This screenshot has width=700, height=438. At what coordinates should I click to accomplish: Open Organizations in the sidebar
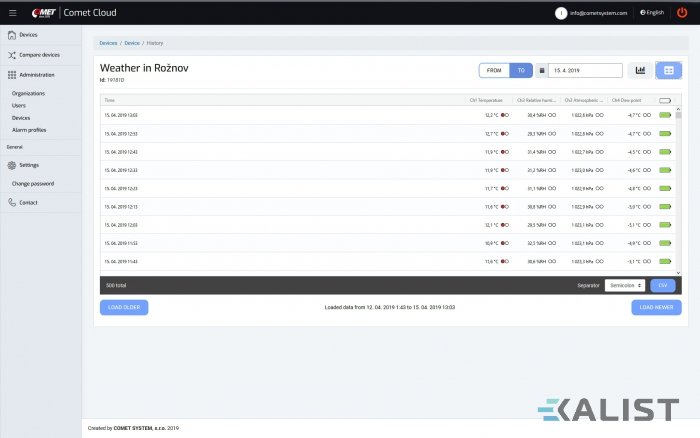tap(29, 93)
